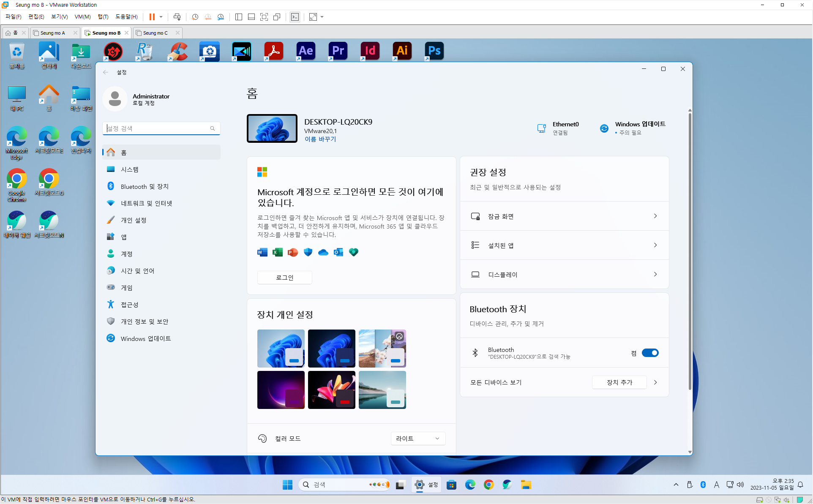Turn off the Bluetooth toggle

650,353
